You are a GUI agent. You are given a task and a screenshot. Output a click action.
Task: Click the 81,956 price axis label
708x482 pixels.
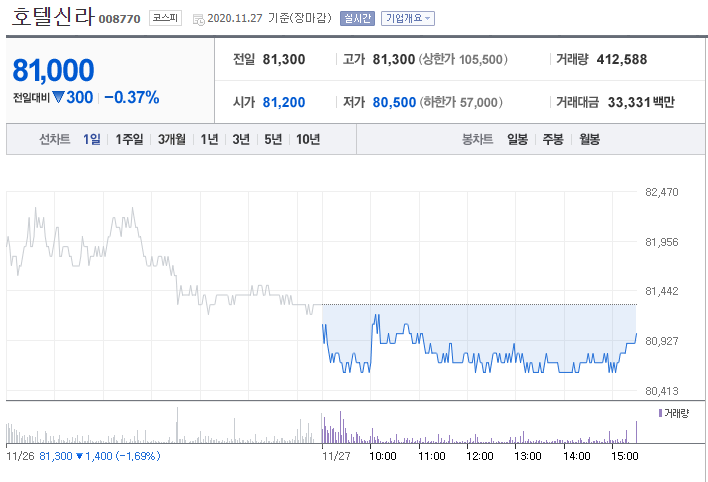click(x=661, y=242)
